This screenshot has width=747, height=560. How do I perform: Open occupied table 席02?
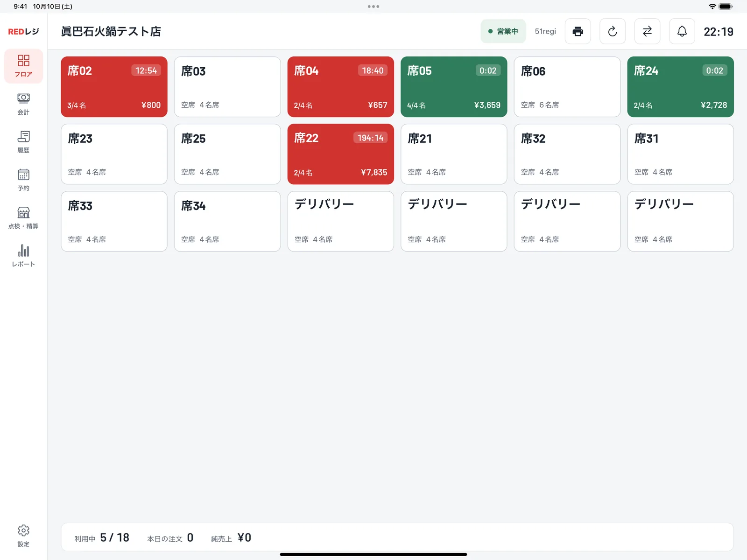pos(114,87)
